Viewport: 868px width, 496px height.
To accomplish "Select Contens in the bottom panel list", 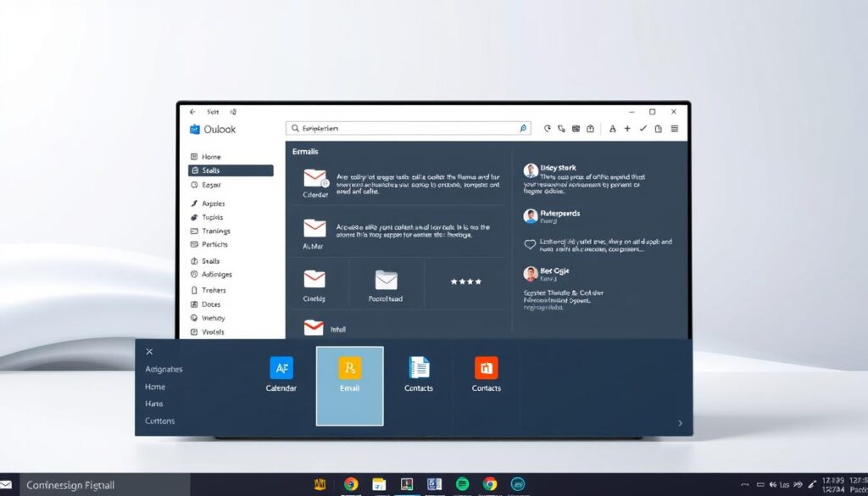I will coord(160,421).
